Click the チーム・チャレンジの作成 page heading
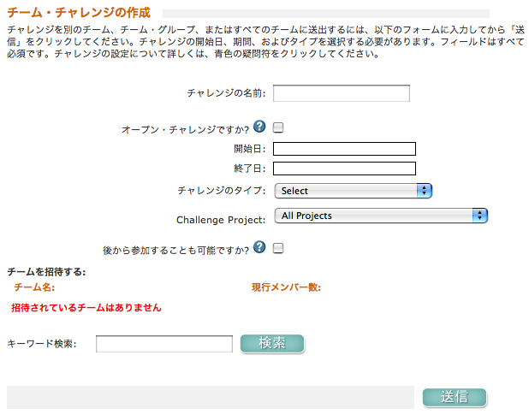 tap(79, 13)
